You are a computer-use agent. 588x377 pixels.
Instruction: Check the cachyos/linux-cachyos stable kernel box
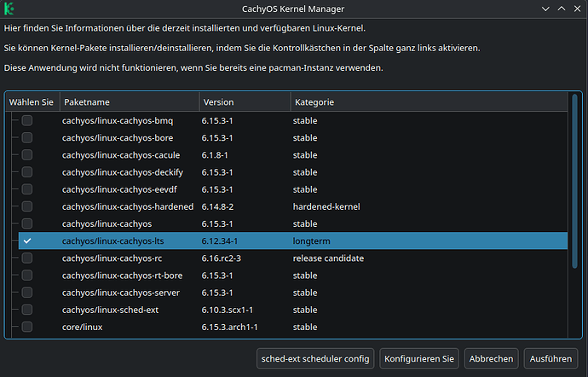pyautogui.click(x=27, y=223)
